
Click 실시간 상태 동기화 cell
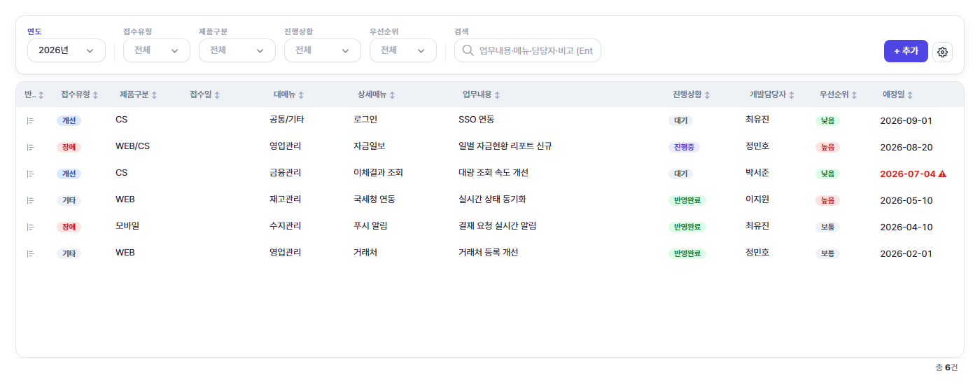pyautogui.click(x=492, y=199)
